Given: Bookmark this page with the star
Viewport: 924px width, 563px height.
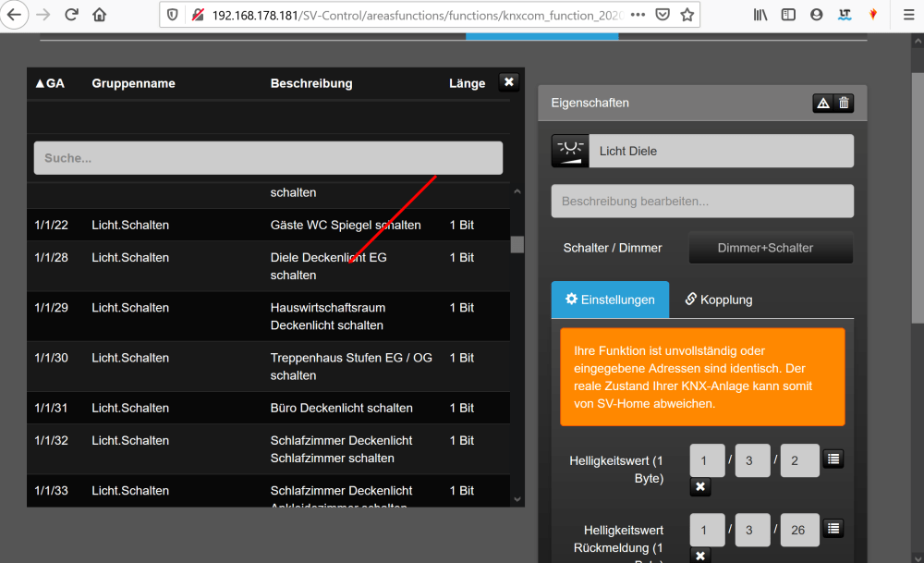Looking at the screenshot, I should (687, 16).
